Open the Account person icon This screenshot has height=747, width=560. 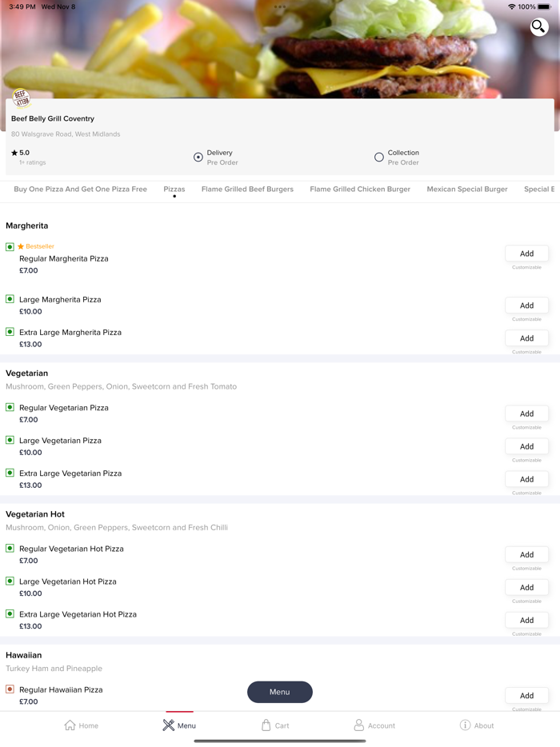click(x=359, y=725)
